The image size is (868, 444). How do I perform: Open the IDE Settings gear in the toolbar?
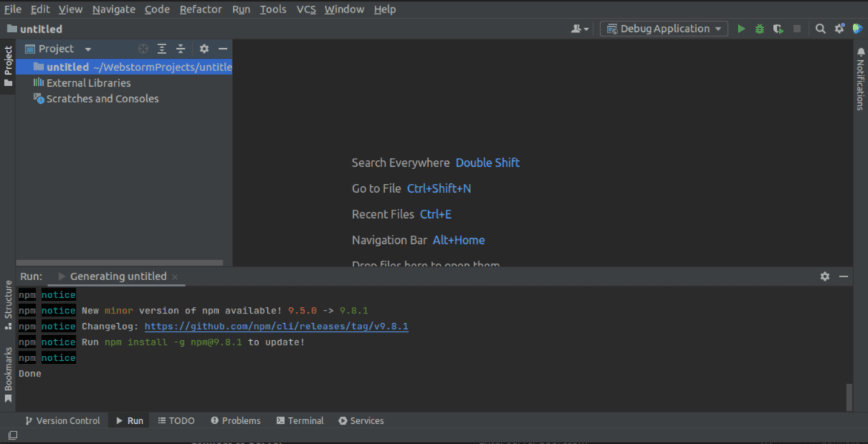(x=839, y=28)
